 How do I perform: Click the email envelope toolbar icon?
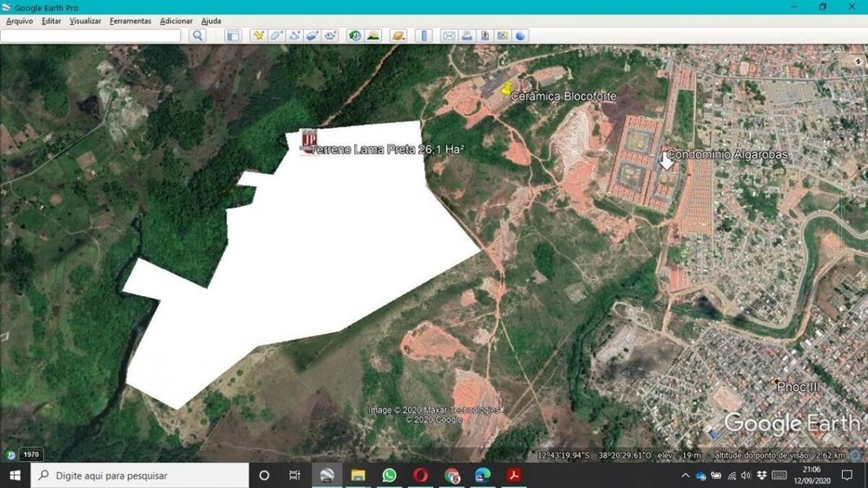[x=449, y=36]
